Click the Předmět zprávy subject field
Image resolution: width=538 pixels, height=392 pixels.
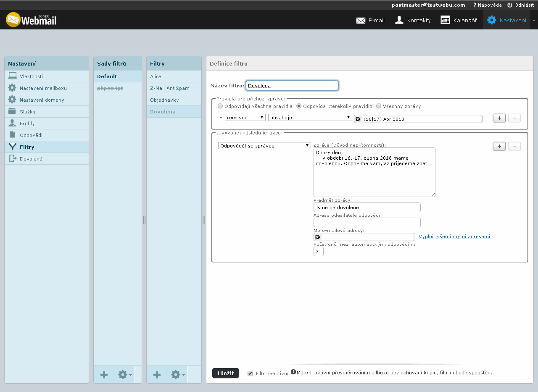point(367,208)
